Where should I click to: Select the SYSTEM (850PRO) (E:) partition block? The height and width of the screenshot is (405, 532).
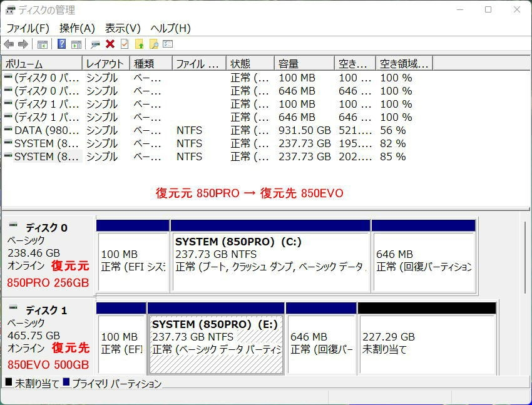(216, 339)
